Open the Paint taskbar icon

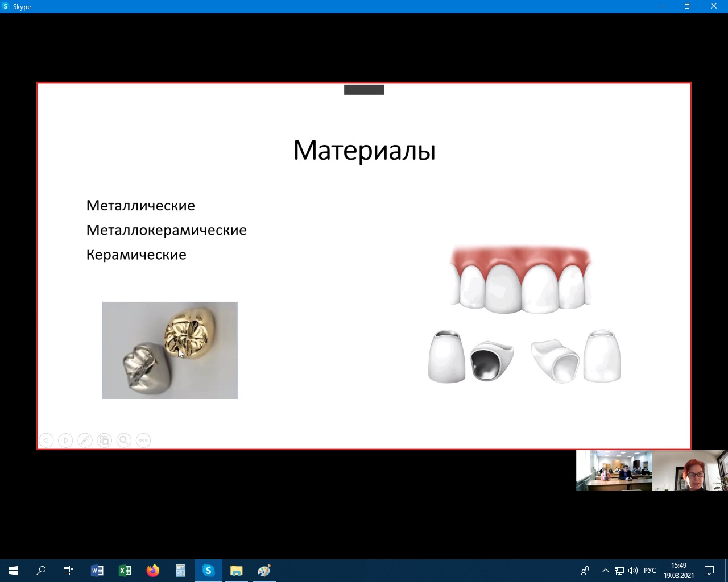264,571
